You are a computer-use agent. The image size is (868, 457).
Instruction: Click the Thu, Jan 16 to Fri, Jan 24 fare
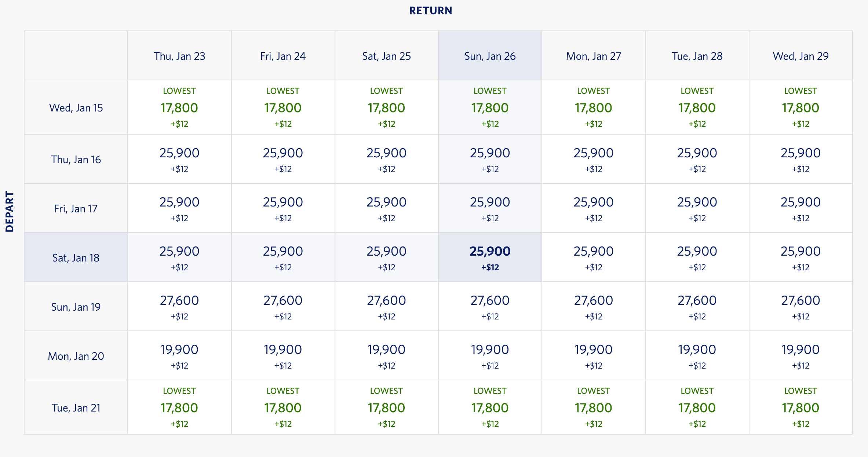click(x=283, y=159)
